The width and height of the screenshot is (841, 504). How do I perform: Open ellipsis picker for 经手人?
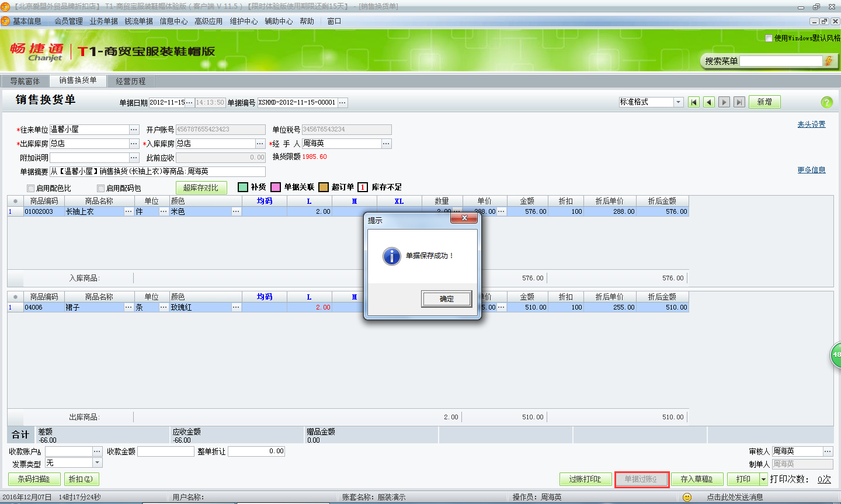(x=387, y=144)
